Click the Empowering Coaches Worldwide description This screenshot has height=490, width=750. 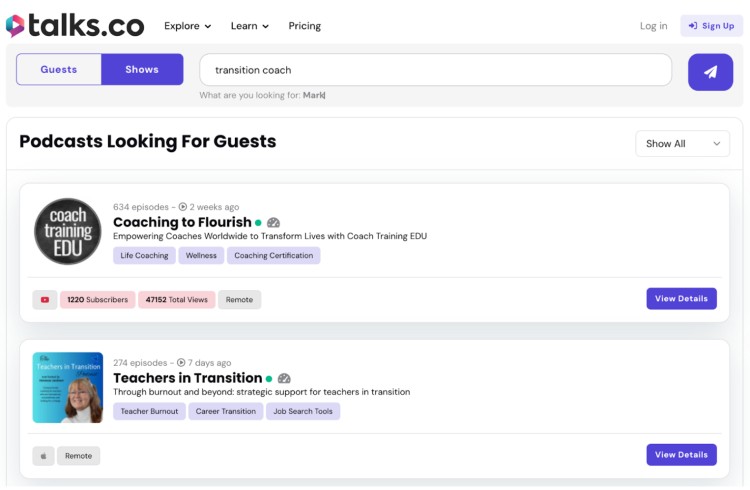point(270,236)
